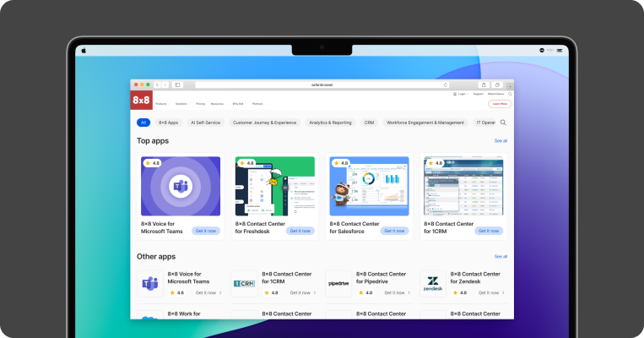Select the CRM filter

click(369, 123)
